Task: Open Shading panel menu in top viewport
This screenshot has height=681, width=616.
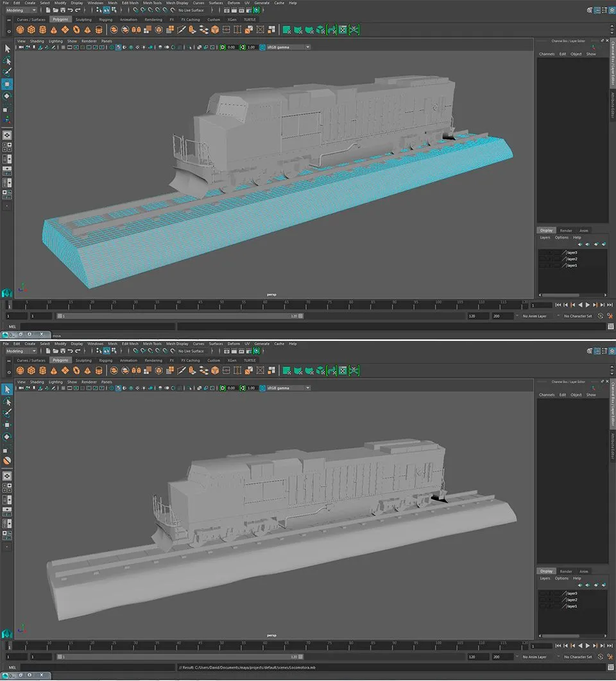Action: pos(37,41)
